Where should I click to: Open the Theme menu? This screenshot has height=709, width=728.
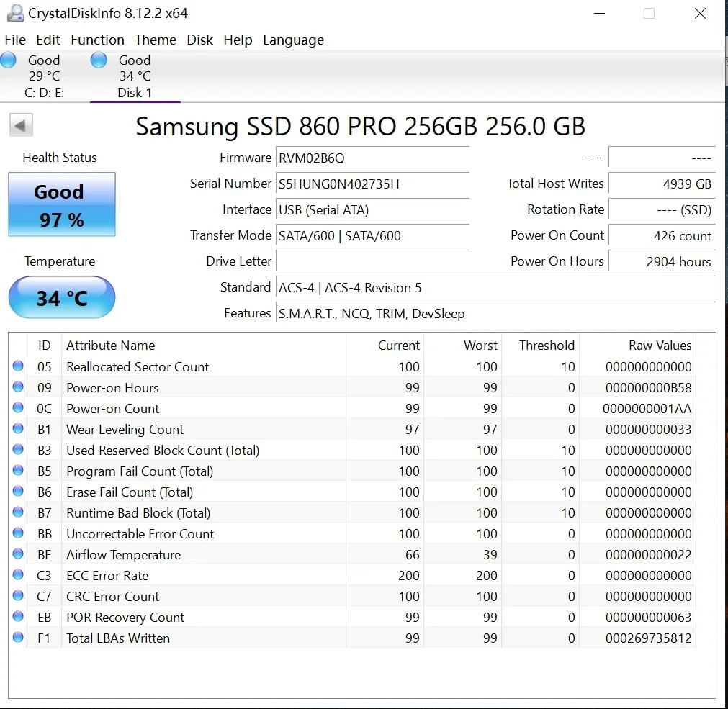pos(155,40)
